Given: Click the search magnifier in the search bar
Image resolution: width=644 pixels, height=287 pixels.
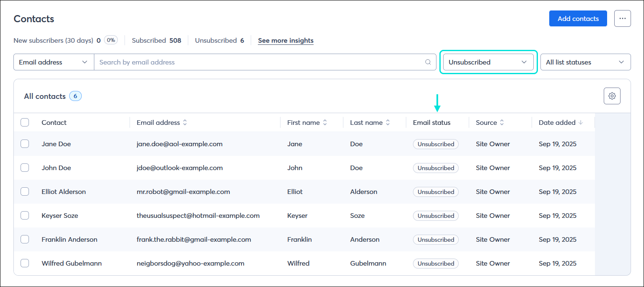Looking at the screenshot, I should click(x=428, y=62).
